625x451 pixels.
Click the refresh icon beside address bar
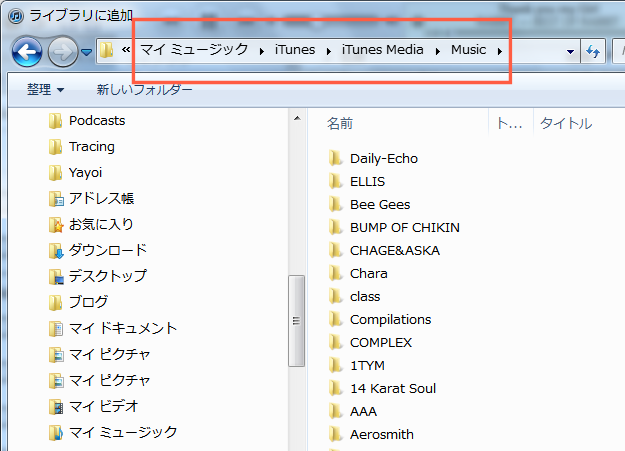(592, 51)
